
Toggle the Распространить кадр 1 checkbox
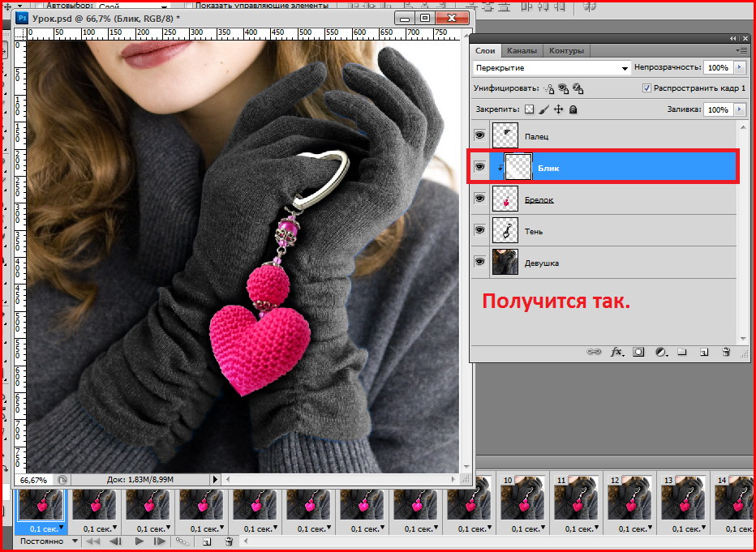pyautogui.click(x=647, y=88)
